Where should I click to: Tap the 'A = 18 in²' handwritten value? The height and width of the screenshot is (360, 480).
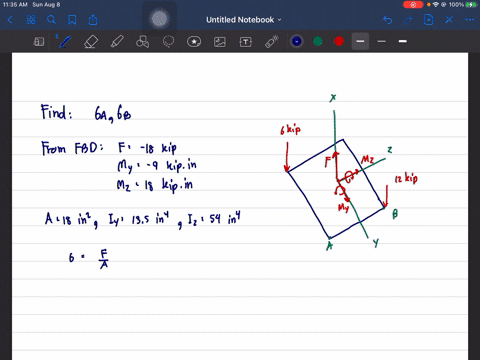[69, 220]
